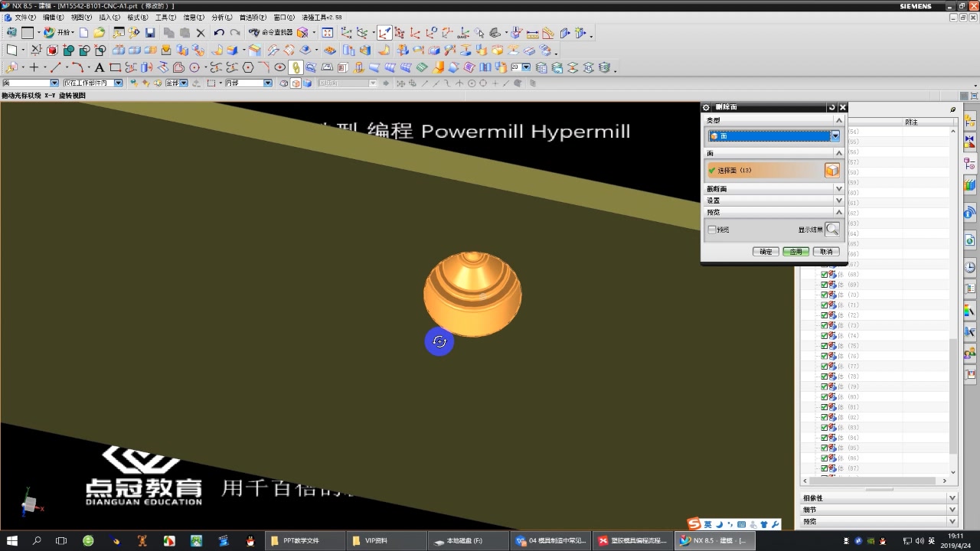
Task: Uncheck the body (72) checkbox
Action: point(825,315)
